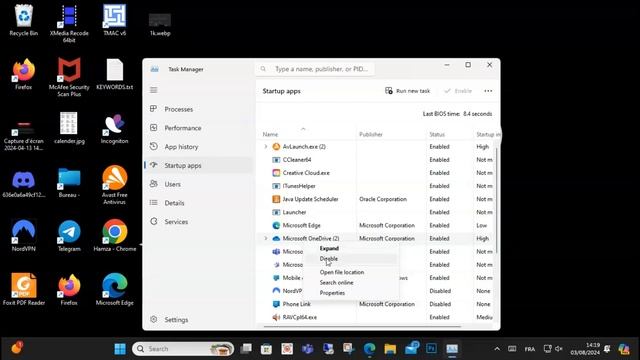Select the Bureau folder on desktop
Image resolution: width=640 pixels, height=360 pixels.
[69, 182]
